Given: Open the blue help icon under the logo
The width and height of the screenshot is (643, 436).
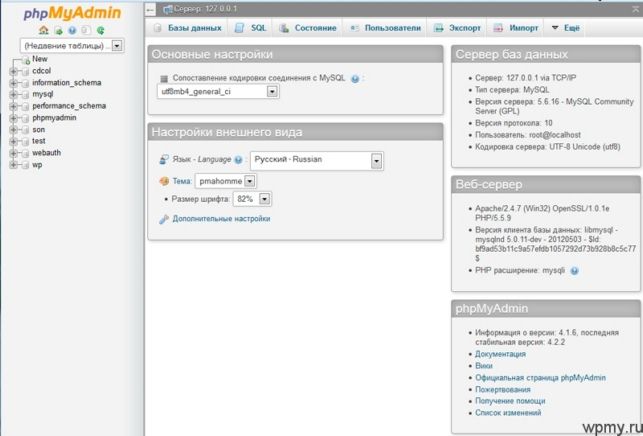Looking at the screenshot, I should tap(72, 30).
